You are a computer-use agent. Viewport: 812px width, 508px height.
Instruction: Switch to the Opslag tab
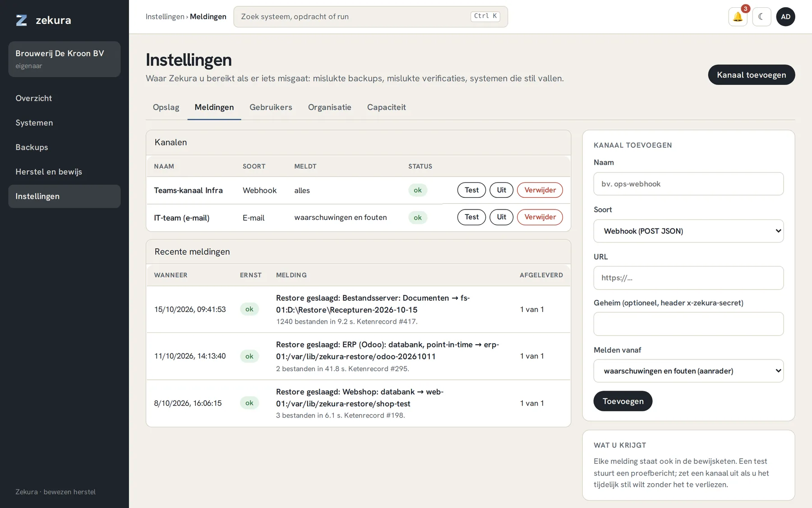coord(166,107)
